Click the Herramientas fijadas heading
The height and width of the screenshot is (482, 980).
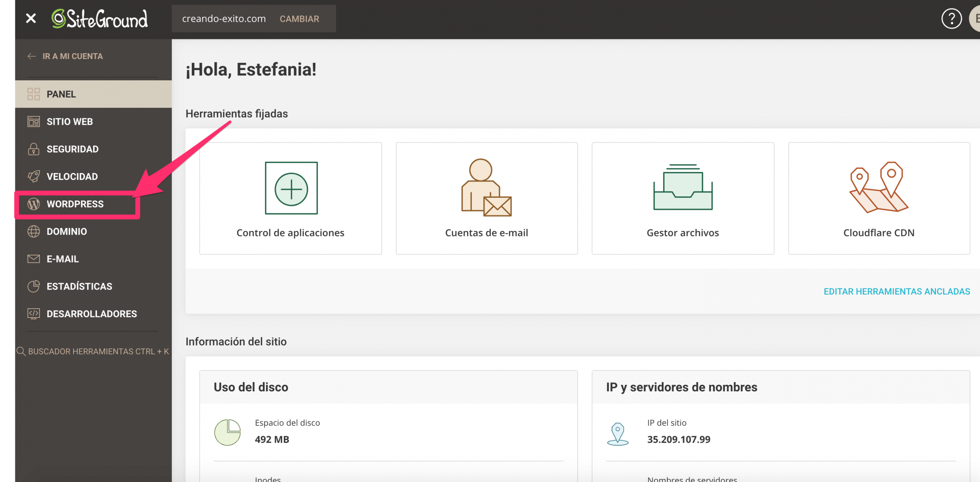[237, 114]
